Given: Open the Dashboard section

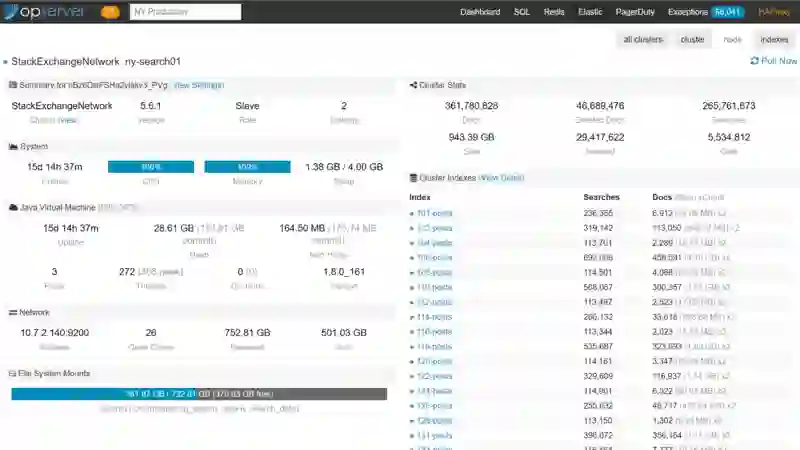Looking at the screenshot, I should pyautogui.click(x=480, y=12).
